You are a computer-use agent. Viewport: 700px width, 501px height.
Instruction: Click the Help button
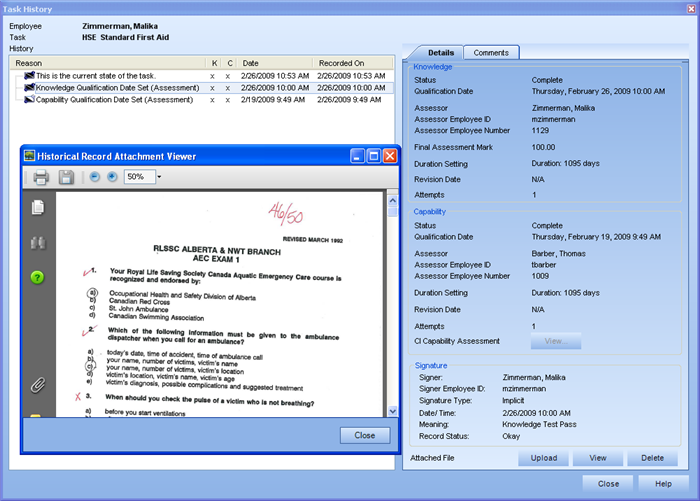click(663, 484)
